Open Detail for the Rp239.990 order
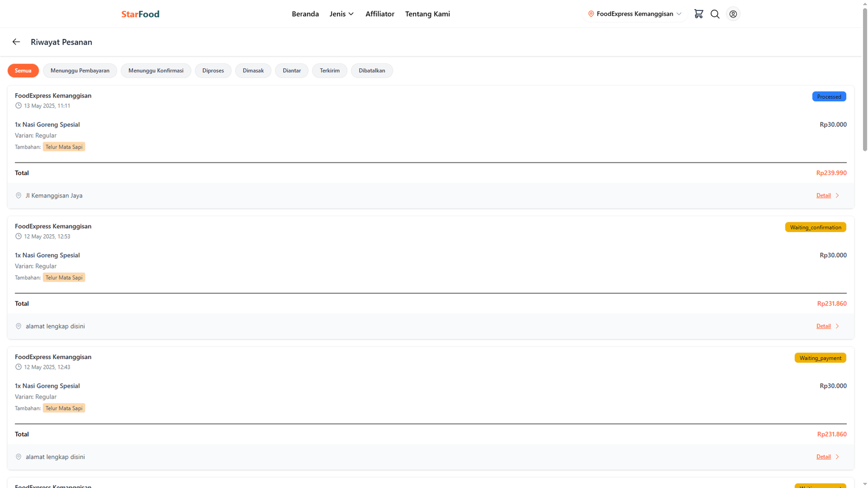 coord(823,196)
